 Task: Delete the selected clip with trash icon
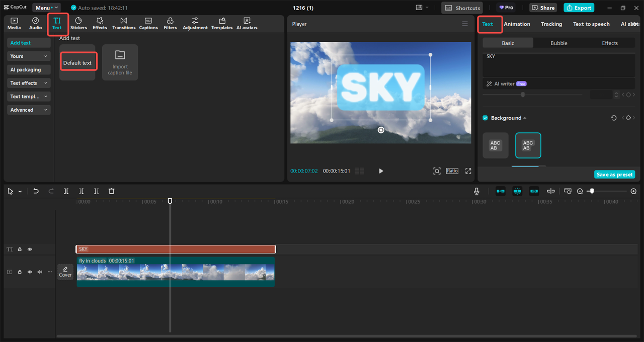[112, 191]
